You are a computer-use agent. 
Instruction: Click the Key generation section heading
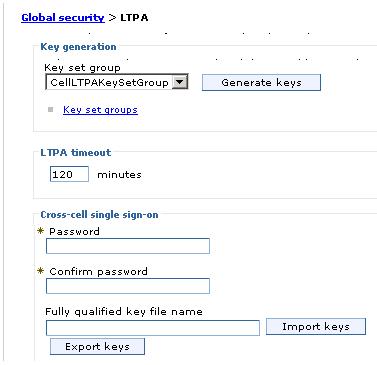(78, 47)
